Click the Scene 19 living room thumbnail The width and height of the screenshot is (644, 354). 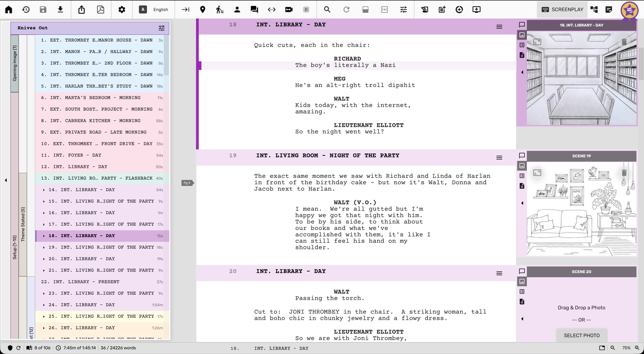[x=581, y=209]
